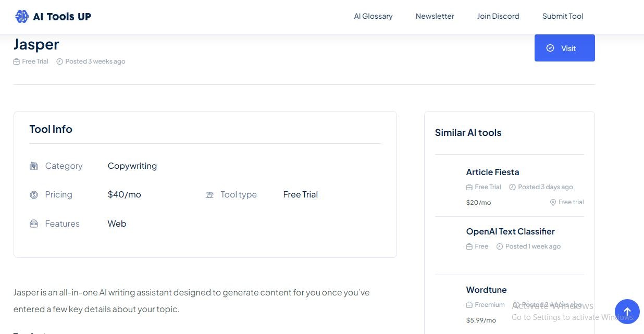Click the Posted 3 days ago text

pyautogui.click(x=546, y=187)
